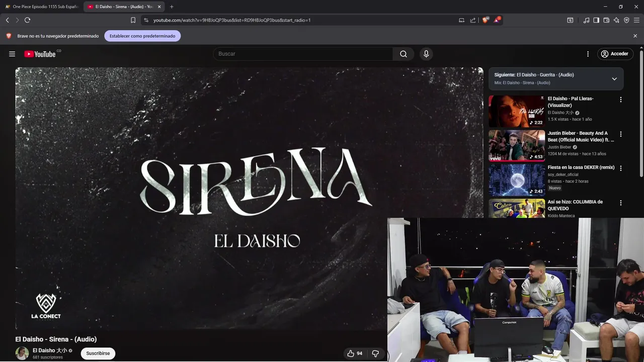Play Fiesta en la casa thumbnail
The height and width of the screenshot is (362, 644).
click(x=517, y=180)
